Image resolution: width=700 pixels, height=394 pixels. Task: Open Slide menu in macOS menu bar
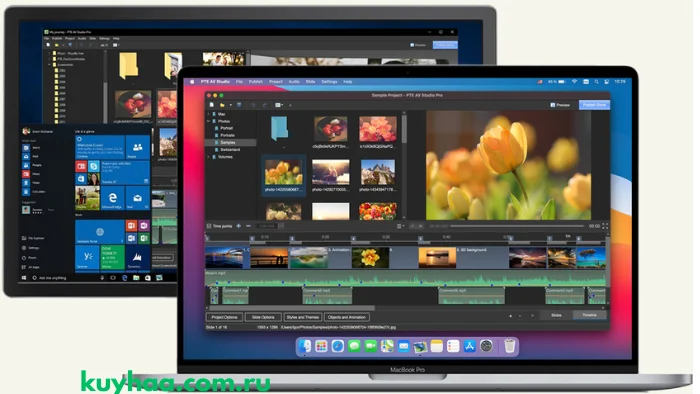(310, 82)
